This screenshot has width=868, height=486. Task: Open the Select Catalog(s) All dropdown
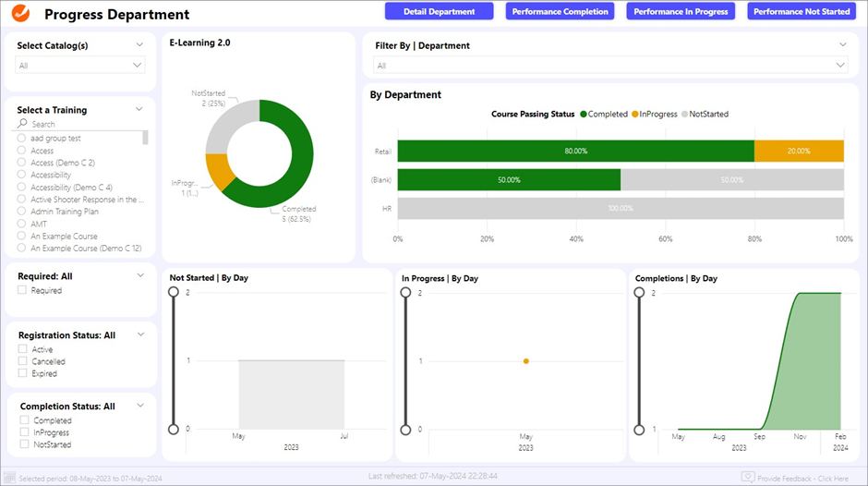(x=80, y=66)
